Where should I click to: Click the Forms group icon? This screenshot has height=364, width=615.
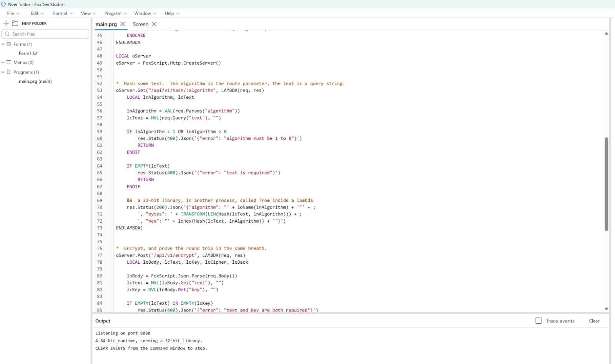coord(9,44)
